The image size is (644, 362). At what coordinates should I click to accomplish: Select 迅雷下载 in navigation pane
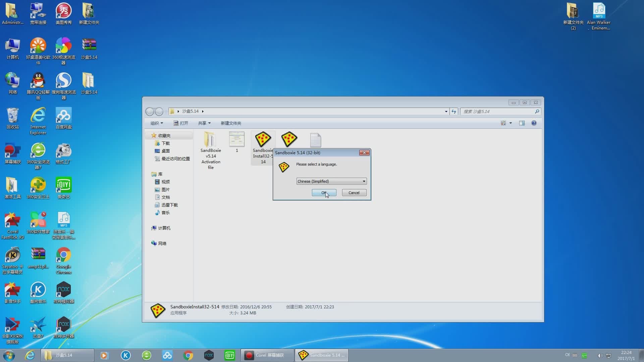coord(170,205)
